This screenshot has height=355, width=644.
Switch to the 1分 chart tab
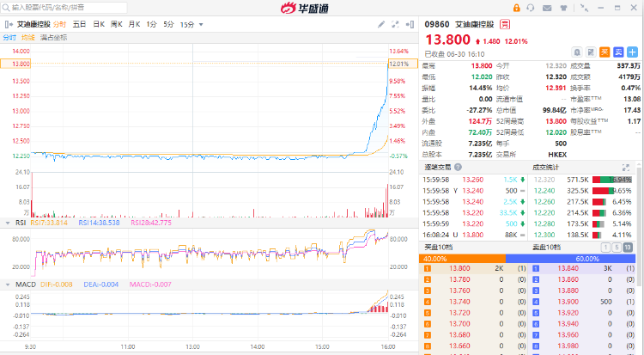151,25
